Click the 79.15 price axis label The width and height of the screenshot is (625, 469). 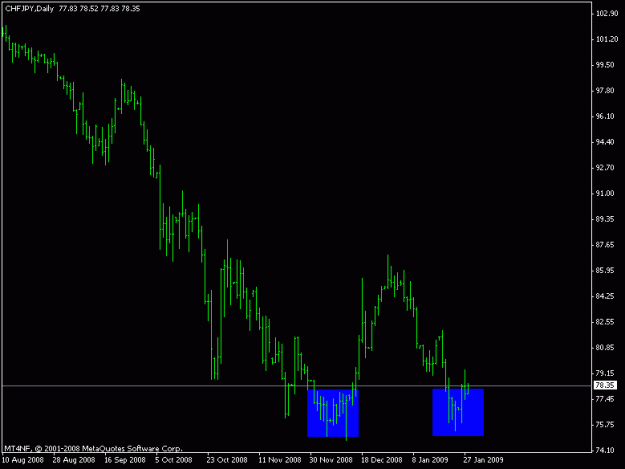tap(605, 373)
